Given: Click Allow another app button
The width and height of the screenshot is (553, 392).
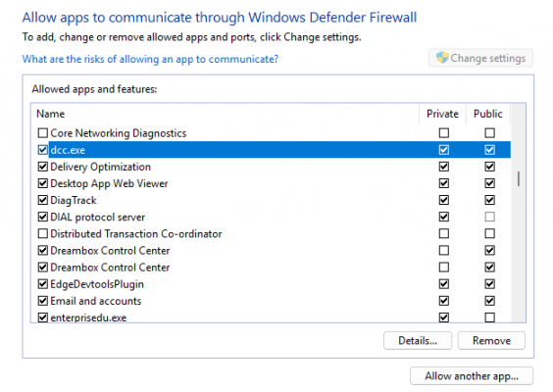Looking at the screenshot, I should (472, 376).
